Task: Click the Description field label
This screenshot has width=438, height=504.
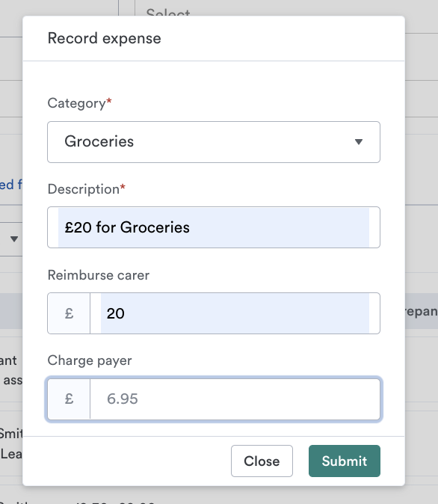Action: click(84, 189)
